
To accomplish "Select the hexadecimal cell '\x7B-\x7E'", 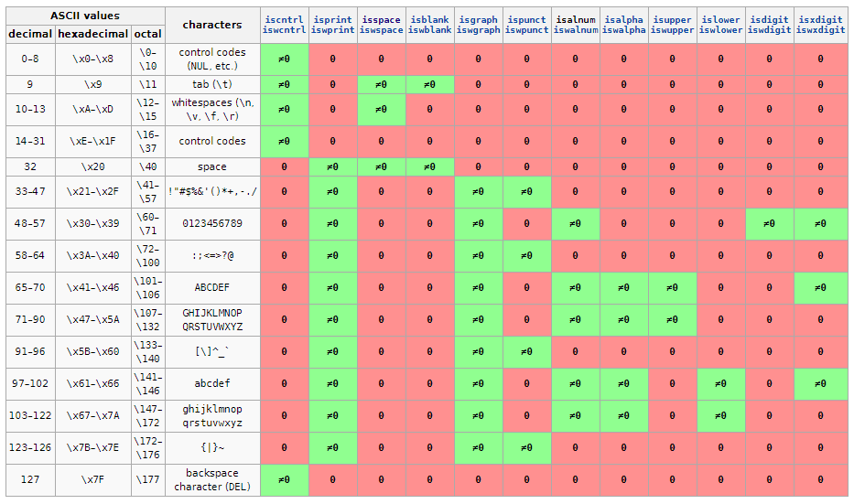I will pyautogui.click(x=93, y=448).
